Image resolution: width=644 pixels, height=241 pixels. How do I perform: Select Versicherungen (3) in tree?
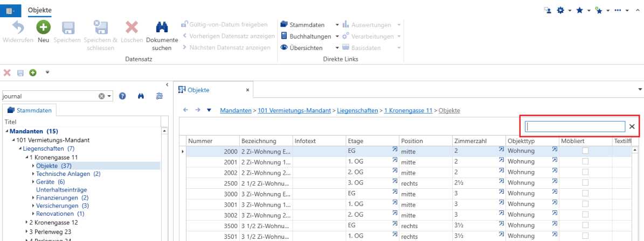pos(62,205)
